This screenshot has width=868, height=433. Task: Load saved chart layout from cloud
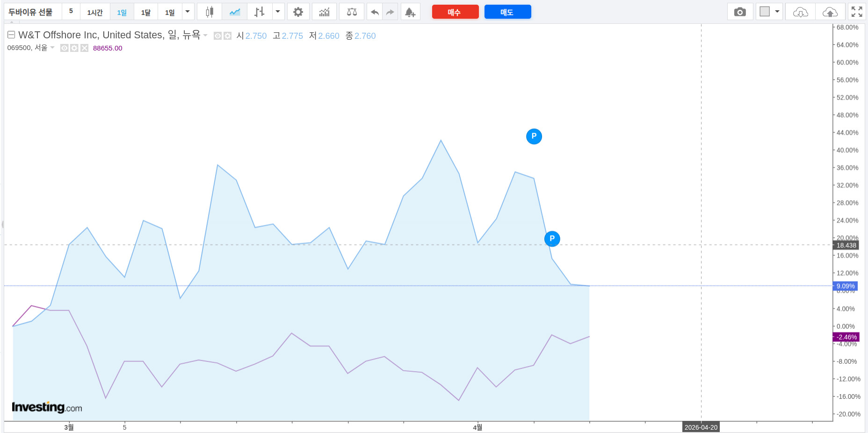pyautogui.click(x=800, y=12)
